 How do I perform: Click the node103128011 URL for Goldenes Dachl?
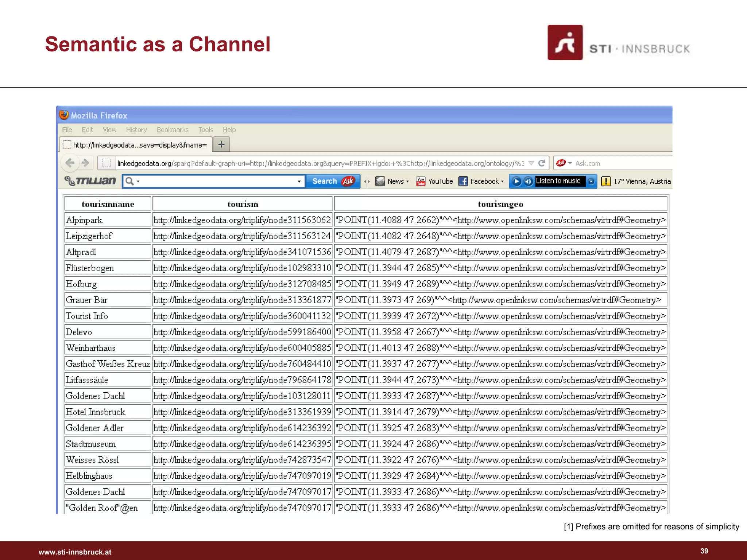pyautogui.click(x=243, y=396)
